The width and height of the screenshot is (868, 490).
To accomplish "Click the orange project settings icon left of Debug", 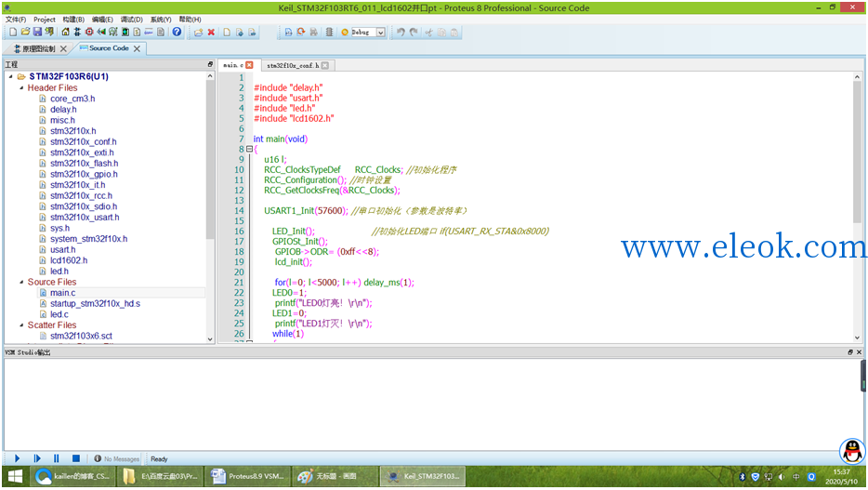I will pos(345,33).
